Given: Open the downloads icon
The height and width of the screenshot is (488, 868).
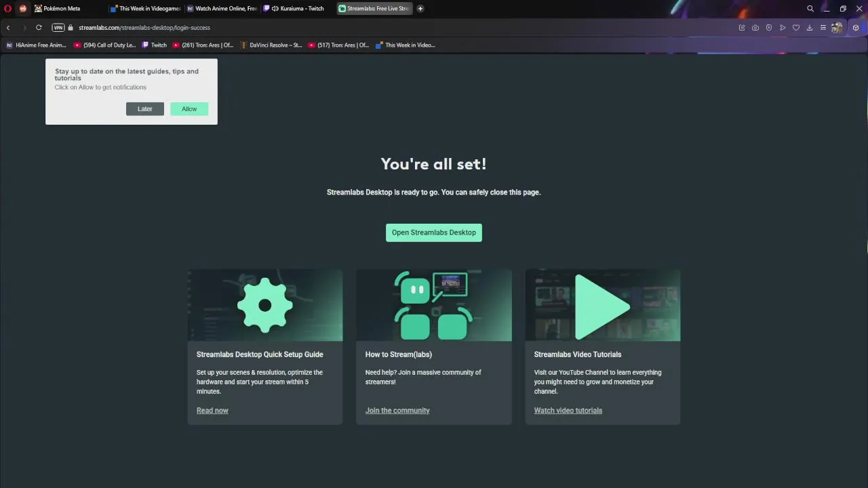Looking at the screenshot, I should pyautogui.click(x=810, y=28).
